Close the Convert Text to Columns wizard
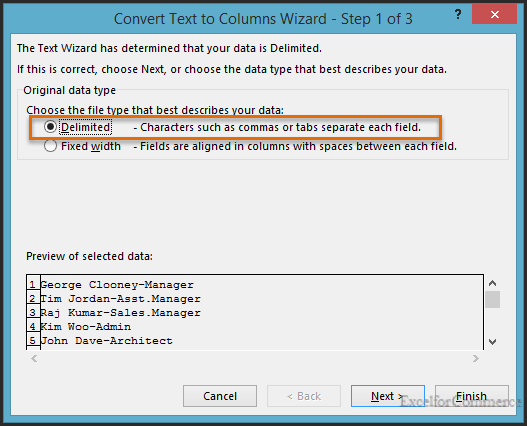Screen dimensions: 527x426 pyautogui.click(x=494, y=14)
